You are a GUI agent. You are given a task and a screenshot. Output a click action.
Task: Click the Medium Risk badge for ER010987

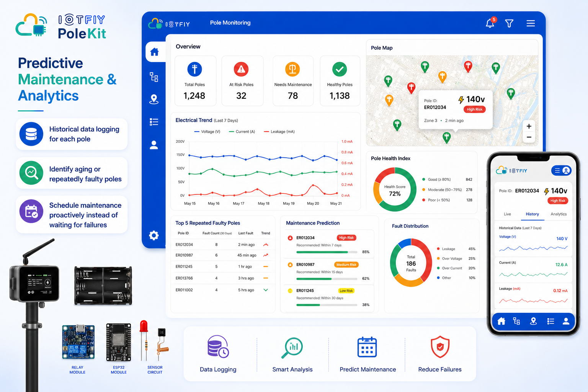click(346, 265)
